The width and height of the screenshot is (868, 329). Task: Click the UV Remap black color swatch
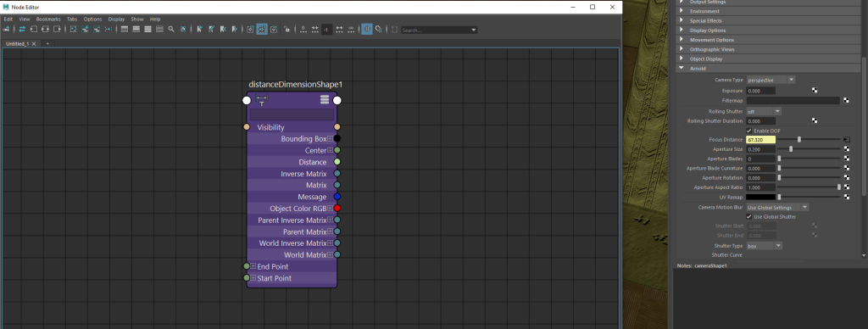click(x=760, y=197)
